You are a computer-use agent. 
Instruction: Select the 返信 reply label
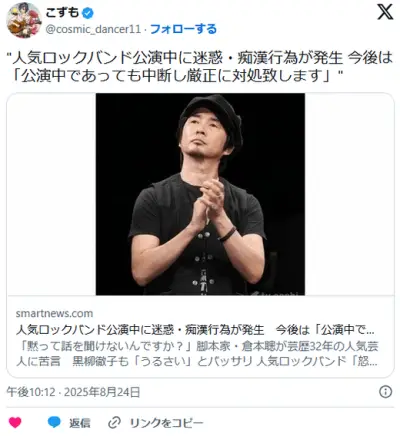(79, 423)
